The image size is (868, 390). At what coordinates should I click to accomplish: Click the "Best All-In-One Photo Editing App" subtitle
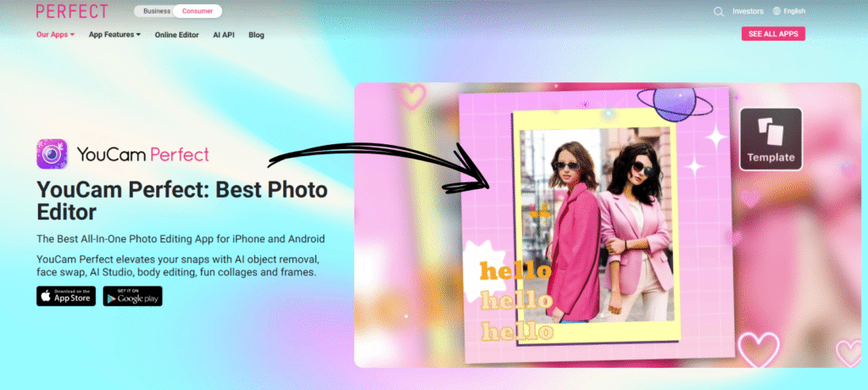tap(181, 239)
